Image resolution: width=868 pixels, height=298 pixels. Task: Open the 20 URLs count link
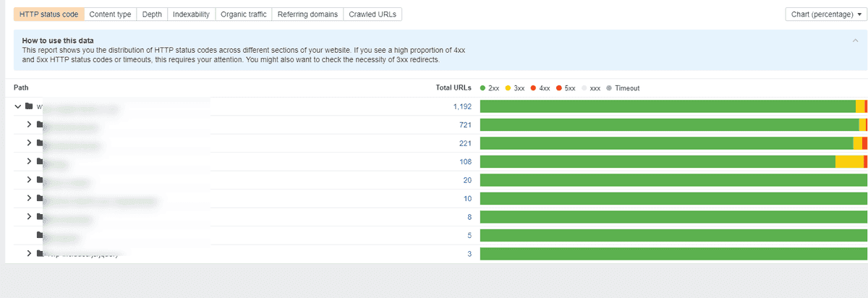pos(467,180)
